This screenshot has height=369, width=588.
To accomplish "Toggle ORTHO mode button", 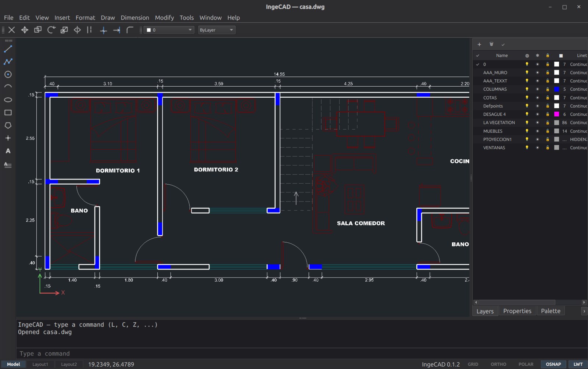I will click(x=498, y=364).
